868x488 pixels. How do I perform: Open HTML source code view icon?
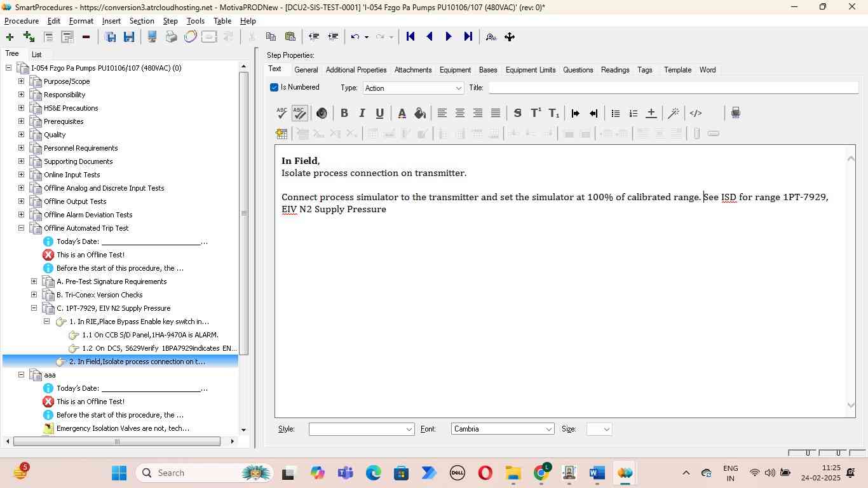[696, 113]
